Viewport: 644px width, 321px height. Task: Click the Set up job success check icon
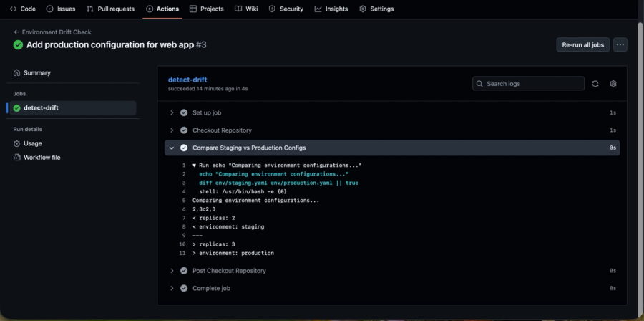(x=184, y=112)
